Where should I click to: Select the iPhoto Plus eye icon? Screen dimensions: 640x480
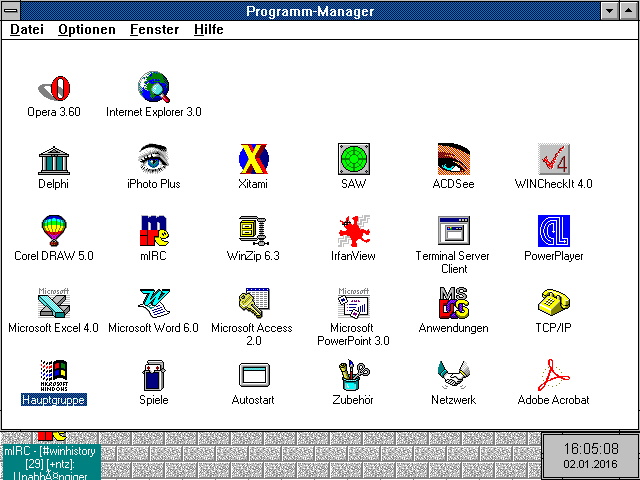click(x=153, y=159)
